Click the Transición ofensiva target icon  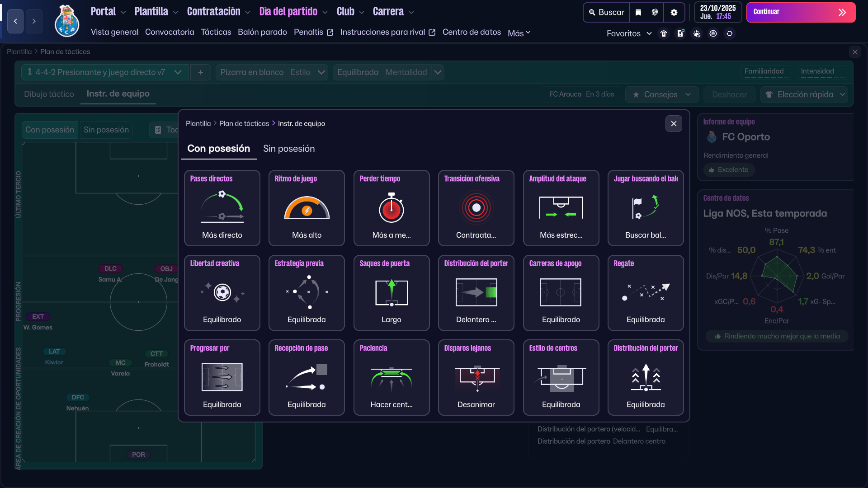tap(476, 208)
